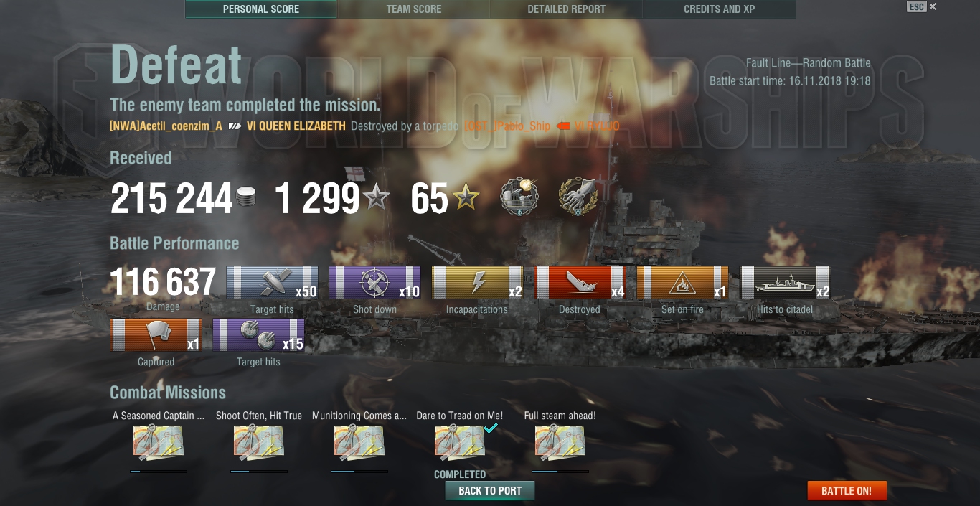The width and height of the screenshot is (980, 506).
Task: Close the results screen with ESC X
Action: (922, 6)
